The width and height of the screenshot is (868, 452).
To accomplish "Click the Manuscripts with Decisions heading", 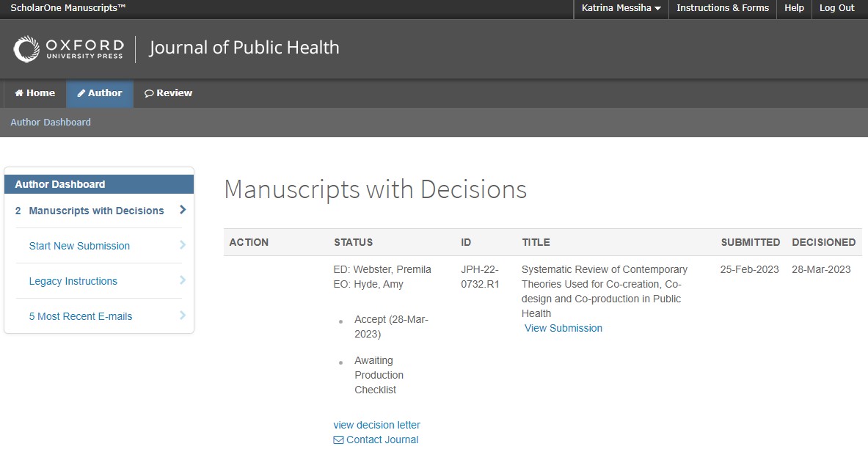I will tap(376, 189).
